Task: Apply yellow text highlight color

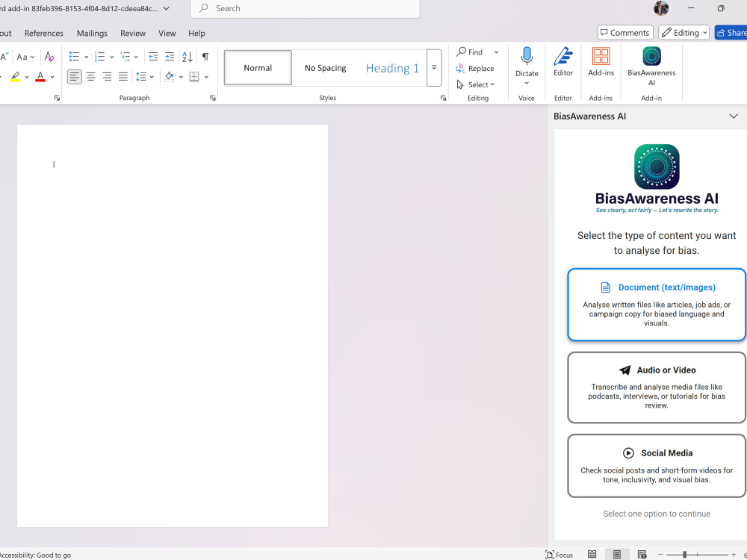Action: tap(15, 76)
